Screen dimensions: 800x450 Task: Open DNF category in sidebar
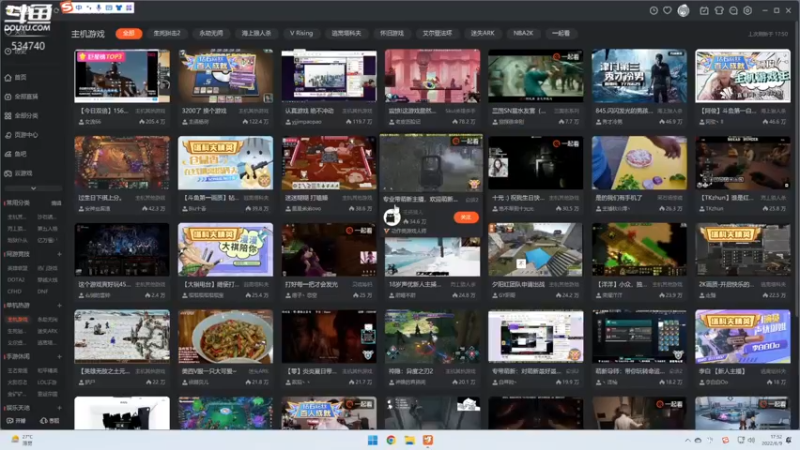[42, 292]
